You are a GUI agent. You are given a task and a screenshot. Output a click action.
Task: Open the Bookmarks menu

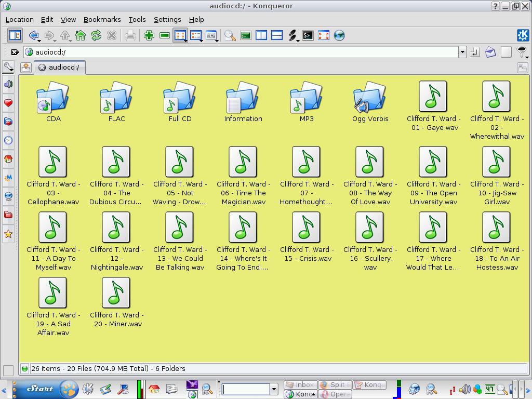pos(102,19)
